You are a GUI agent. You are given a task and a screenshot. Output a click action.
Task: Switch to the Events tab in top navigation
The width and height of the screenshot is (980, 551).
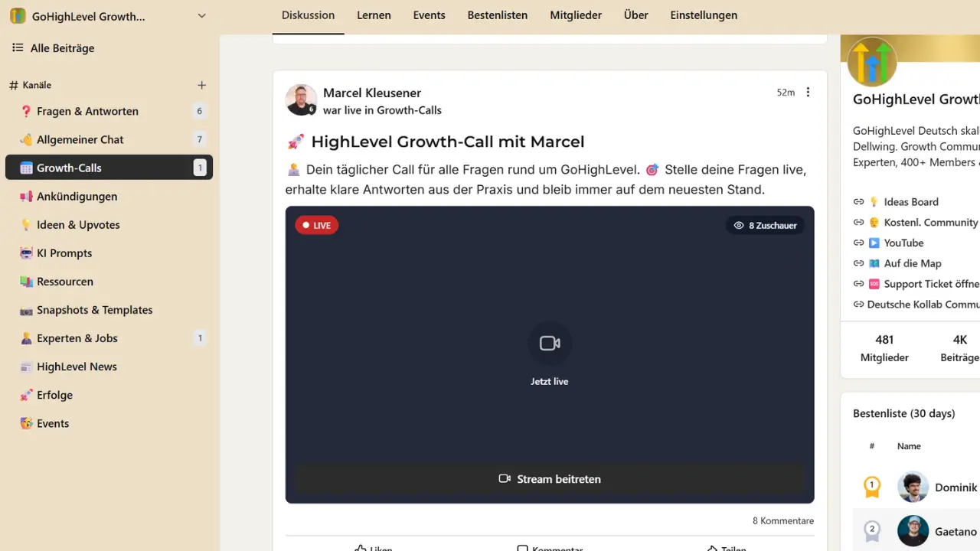point(429,15)
